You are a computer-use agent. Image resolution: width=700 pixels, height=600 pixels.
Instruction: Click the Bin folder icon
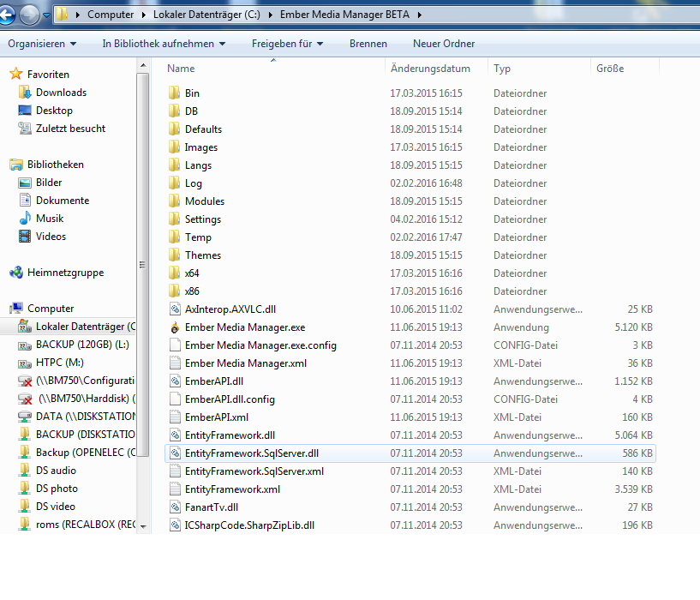point(175,93)
